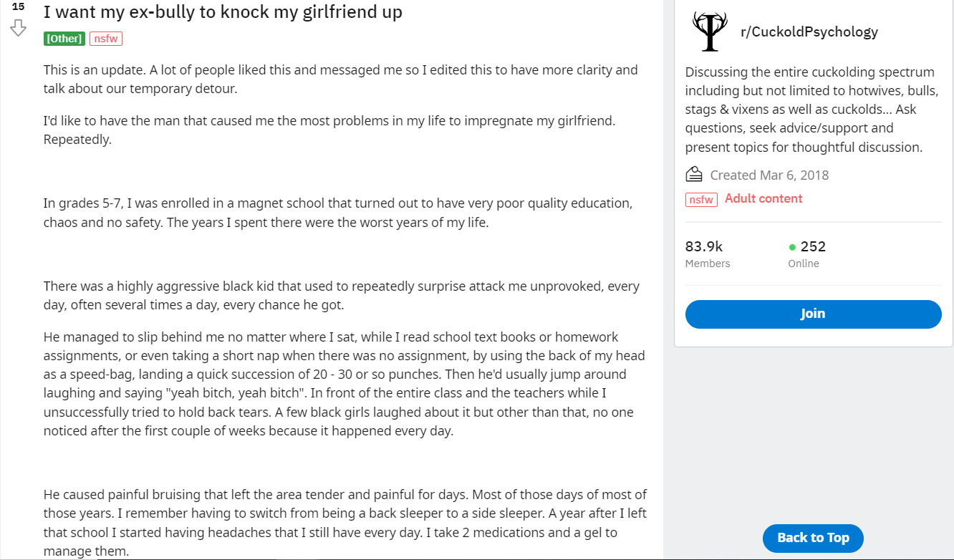Click the nsfw tag next to Other flair
This screenshot has height=560, width=954.
pyautogui.click(x=106, y=39)
